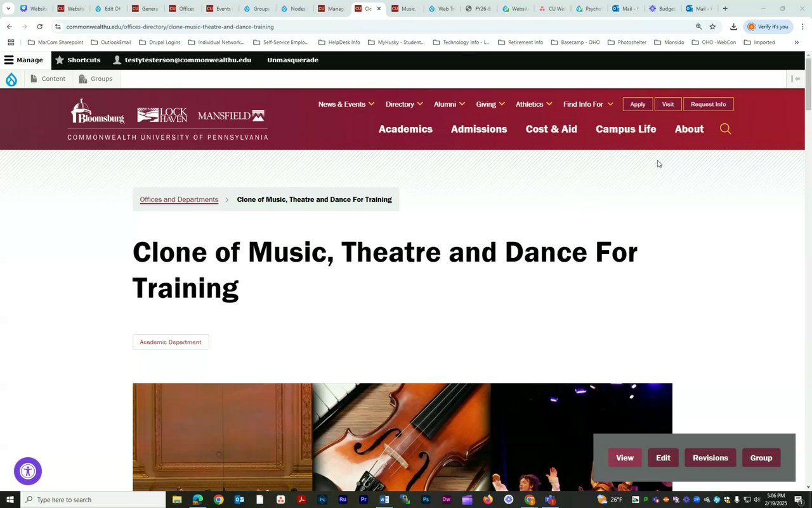812x508 pixels.
Task: Open the Groups admin tab
Action: point(96,79)
